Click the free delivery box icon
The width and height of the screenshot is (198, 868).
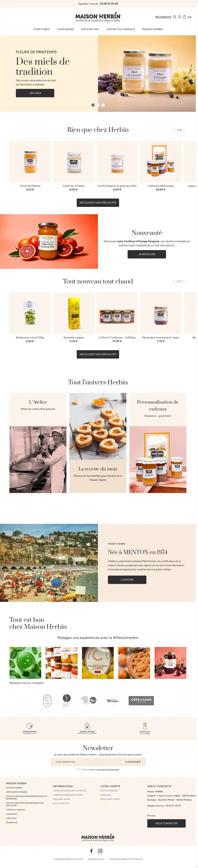[30, 725]
